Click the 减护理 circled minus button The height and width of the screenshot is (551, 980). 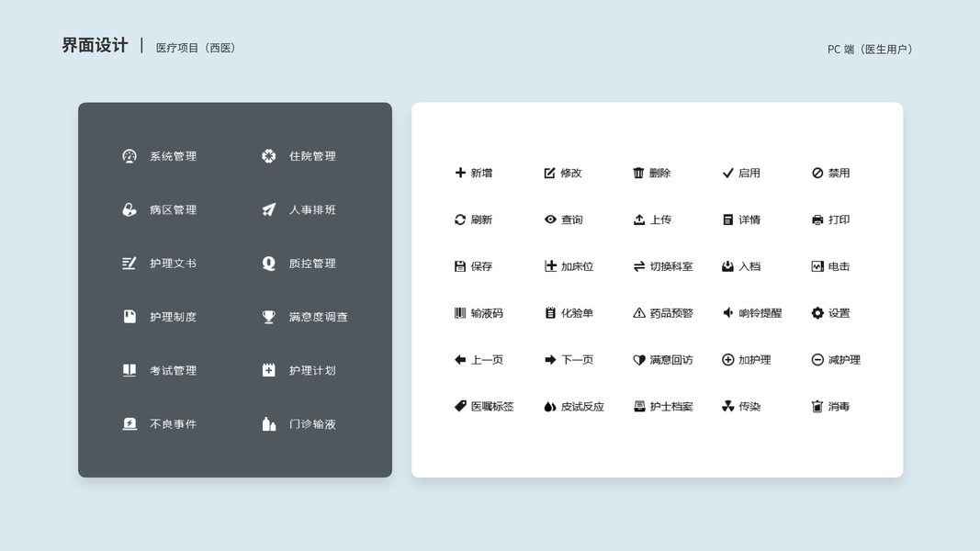817,360
